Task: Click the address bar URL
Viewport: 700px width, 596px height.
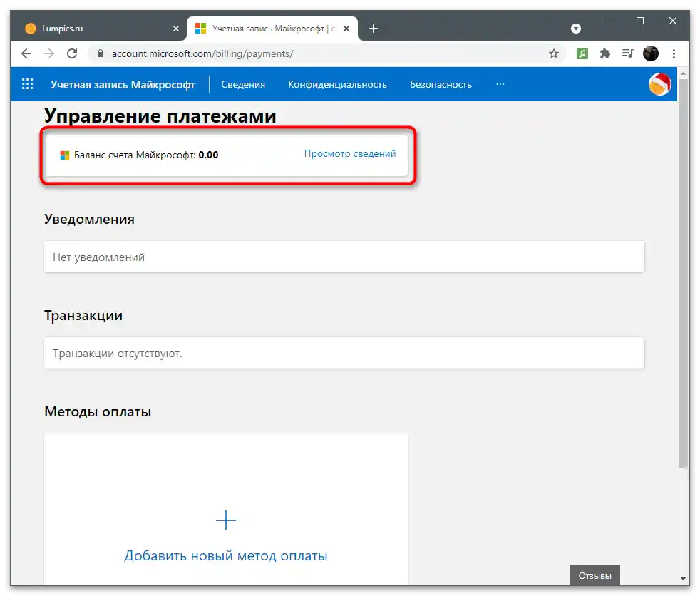Action: click(202, 53)
